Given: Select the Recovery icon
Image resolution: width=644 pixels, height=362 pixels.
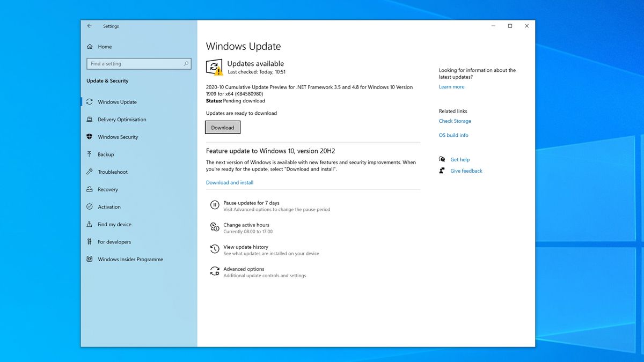Looking at the screenshot, I should point(90,189).
